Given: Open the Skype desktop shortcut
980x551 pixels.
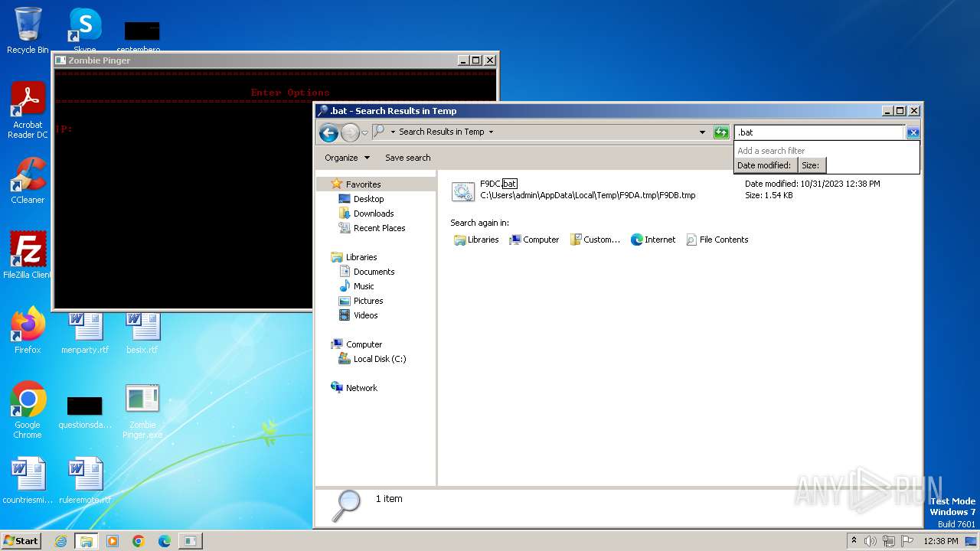Looking at the screenshot, I should [85, 31].
